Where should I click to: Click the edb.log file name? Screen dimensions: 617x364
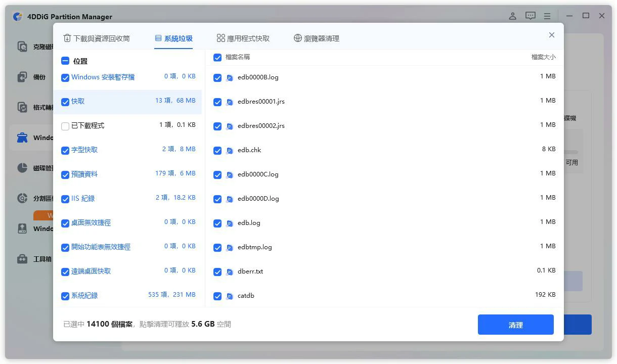pyautogui.click(x=249, y=223)
